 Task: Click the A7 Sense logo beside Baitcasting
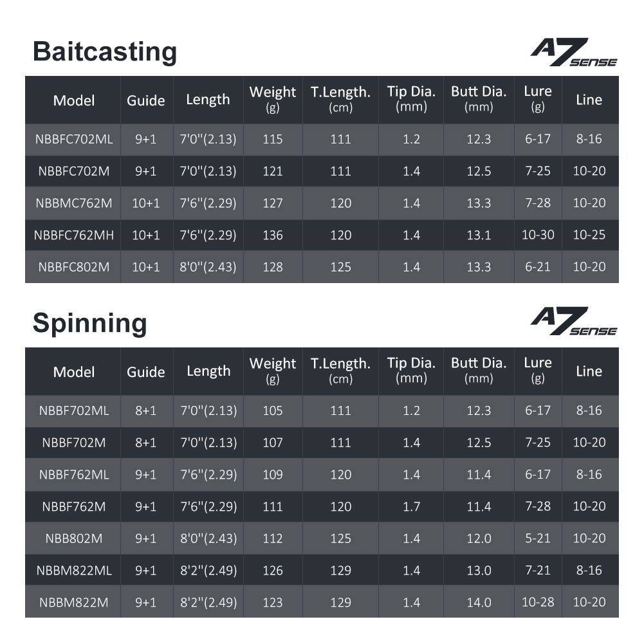pos(573,53)
